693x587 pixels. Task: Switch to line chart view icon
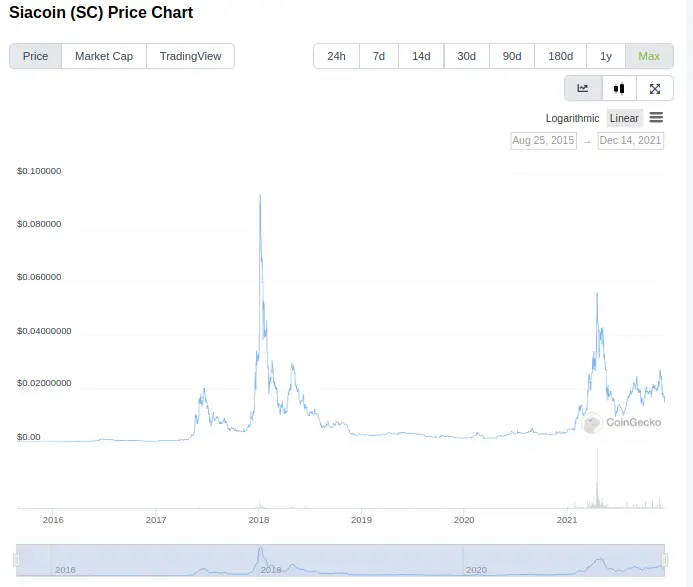pyautogui.click(x=583, y=88)
